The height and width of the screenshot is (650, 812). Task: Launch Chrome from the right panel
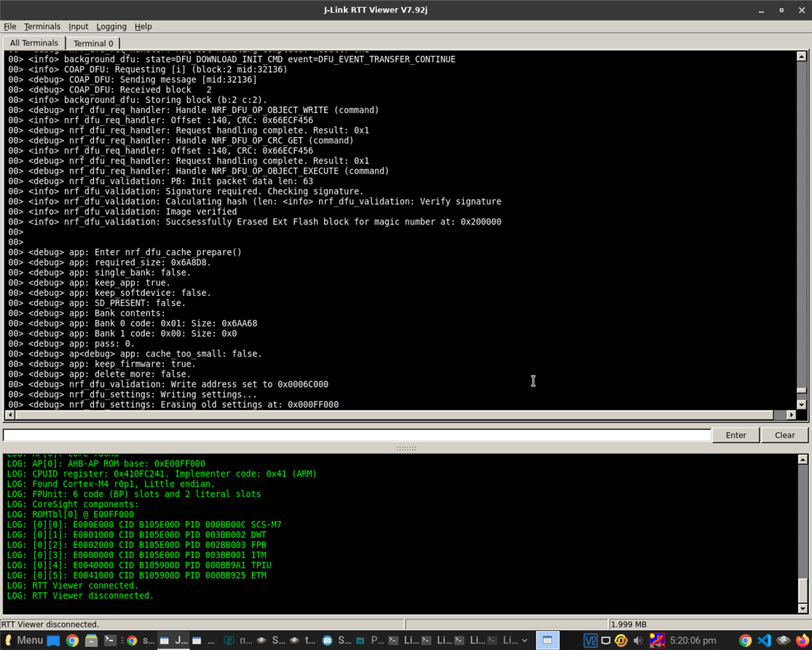[x=745, y=641]
